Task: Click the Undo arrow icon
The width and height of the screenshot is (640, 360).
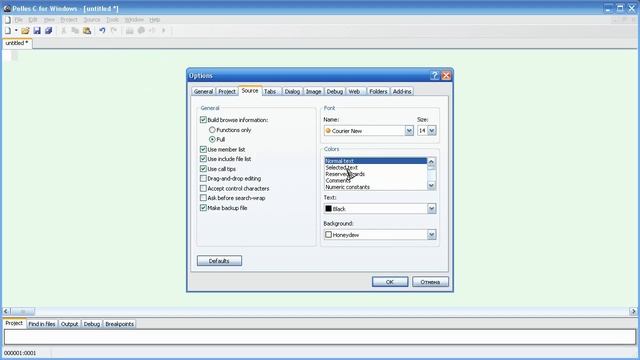Action: coord(102,31)
